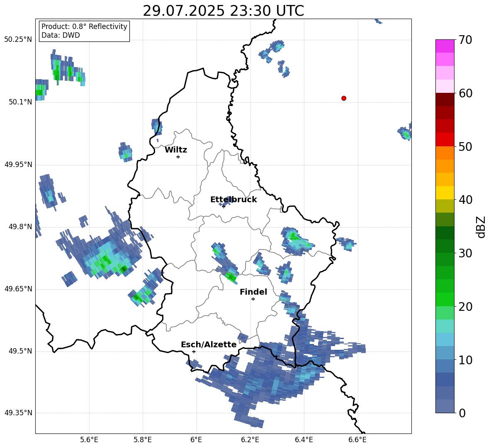Click the colorbar tick value 60

click(x=465, y=93)
